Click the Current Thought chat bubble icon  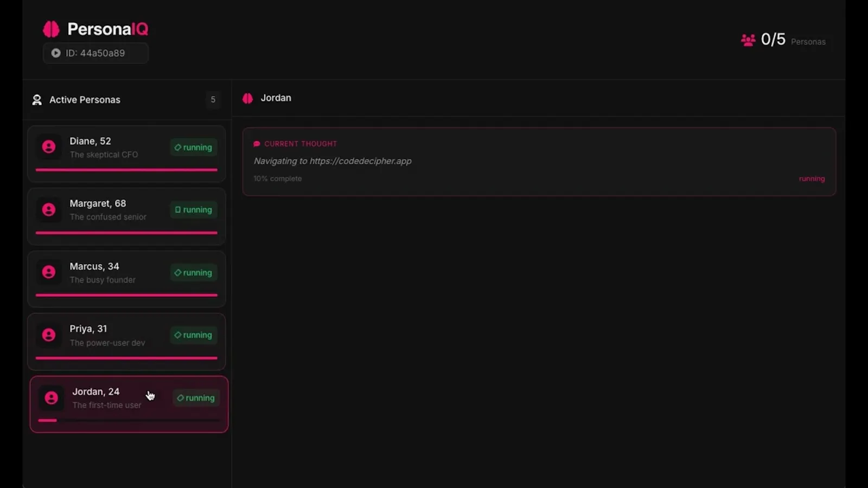click(x=257, y=144)
